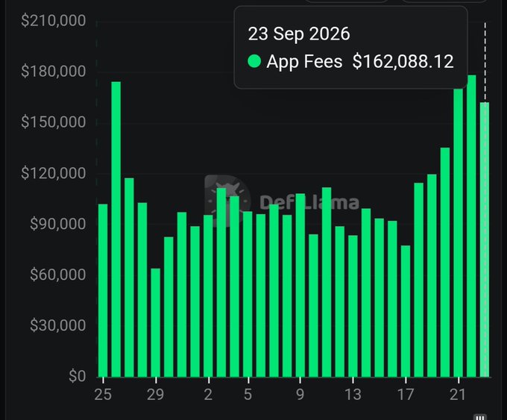This screenshot has width=507, height=420.
Task: Click the x-axis label 5
Action: (x=248, y=395)
